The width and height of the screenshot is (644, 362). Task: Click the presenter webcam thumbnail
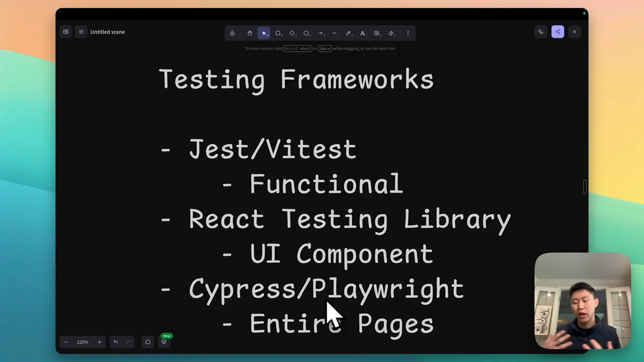pyautogui.click(x=583, y=301)
